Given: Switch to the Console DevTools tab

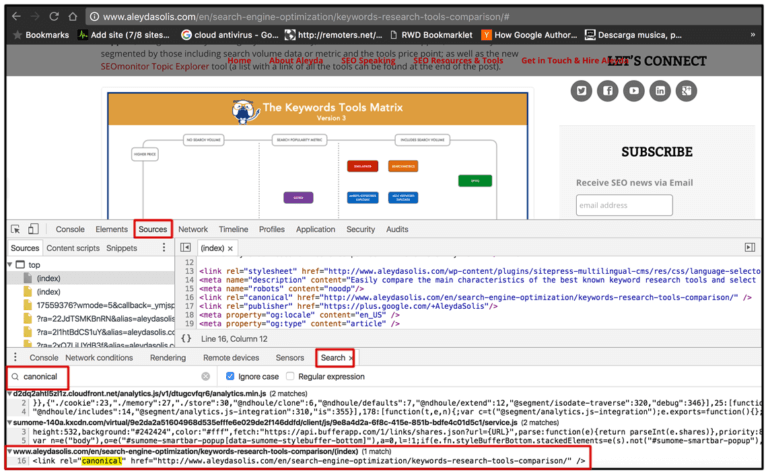Looking at the screenshot, I should click(70, 229).
